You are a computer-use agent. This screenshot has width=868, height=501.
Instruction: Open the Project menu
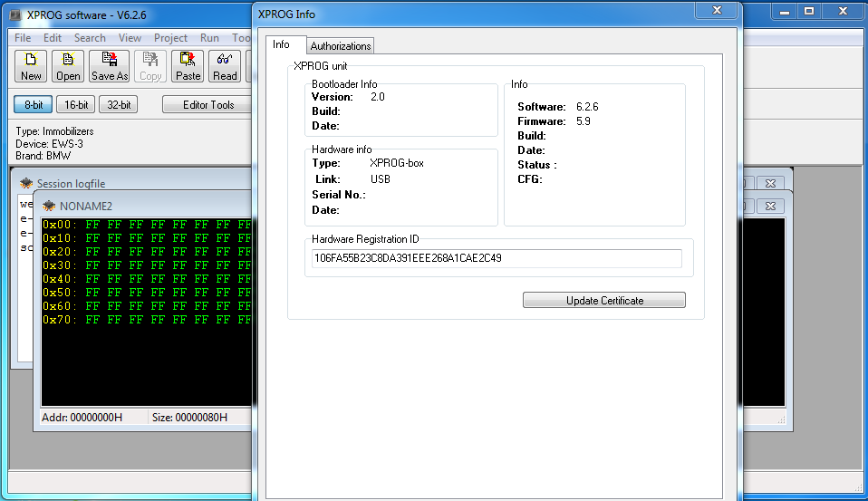point(170,38)
